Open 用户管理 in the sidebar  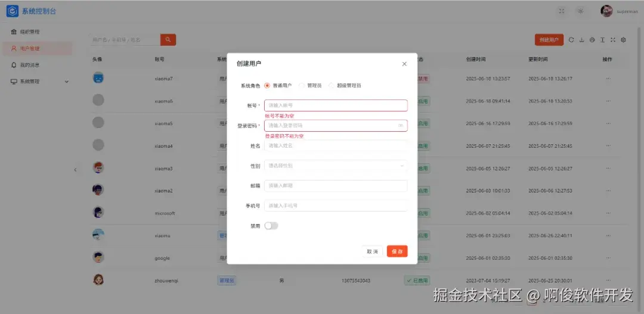[37, 48]
